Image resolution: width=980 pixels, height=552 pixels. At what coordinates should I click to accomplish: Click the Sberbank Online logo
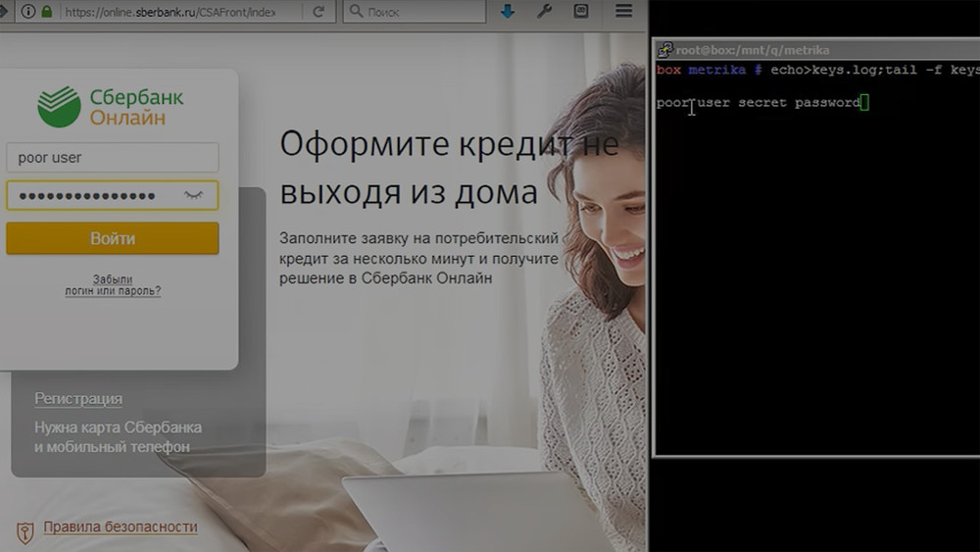(111, 106)
